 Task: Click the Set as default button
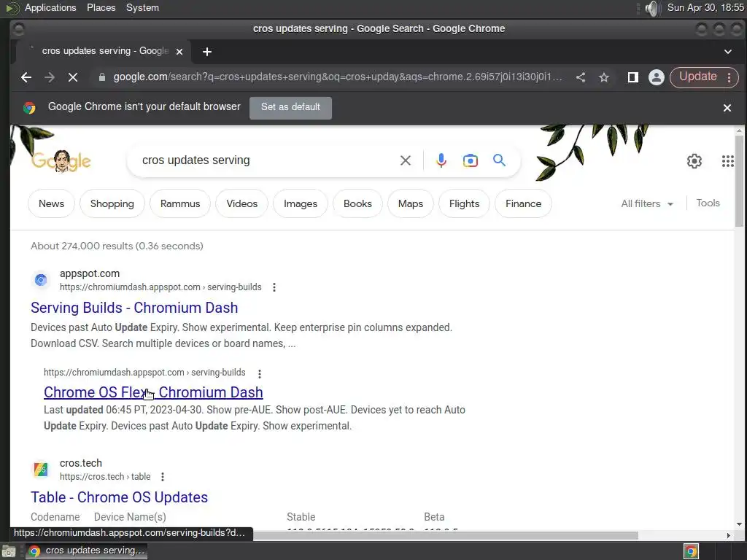coord(290,107)
